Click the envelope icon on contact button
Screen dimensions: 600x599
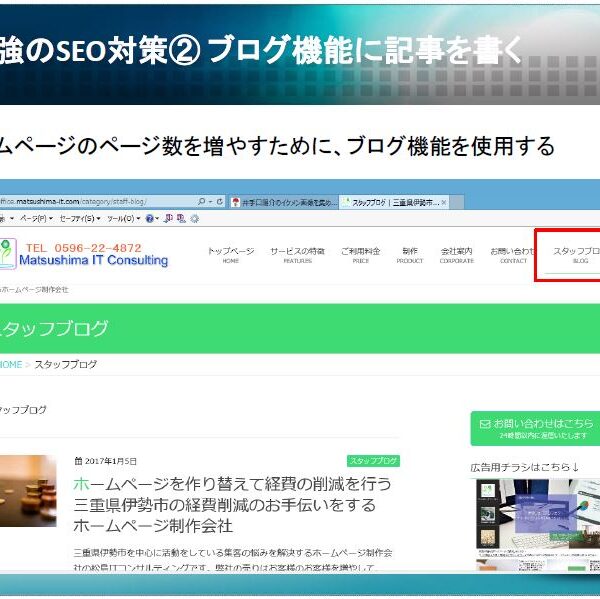[484, 423]
